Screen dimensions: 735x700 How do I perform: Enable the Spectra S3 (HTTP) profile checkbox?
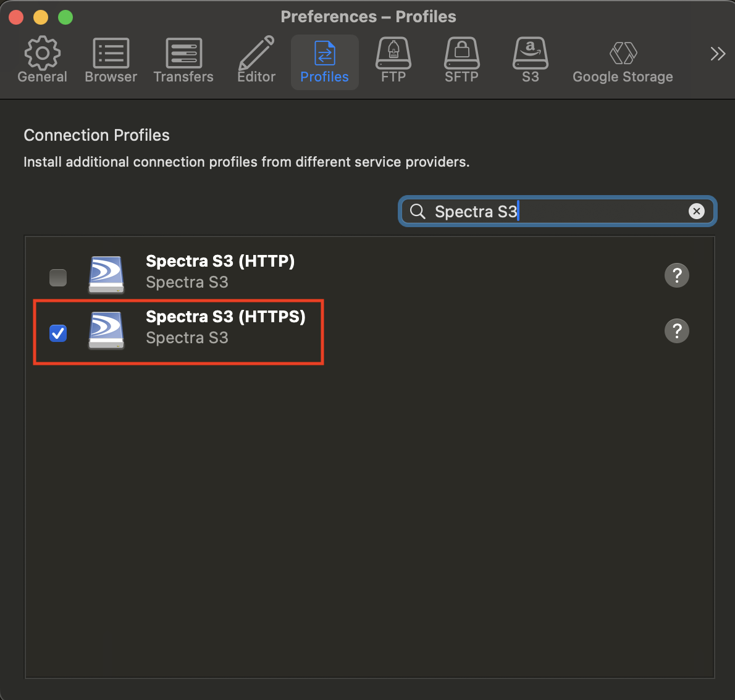(58, 278)
